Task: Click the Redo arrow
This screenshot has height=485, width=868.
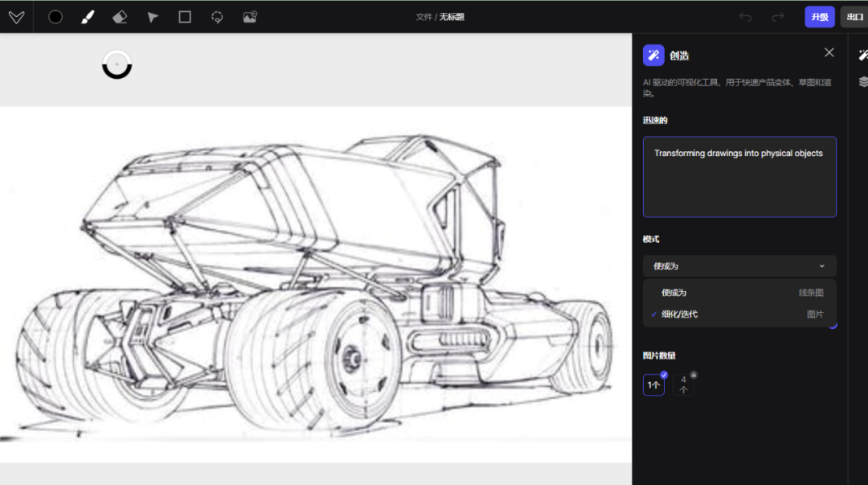Action: (778, 17)
